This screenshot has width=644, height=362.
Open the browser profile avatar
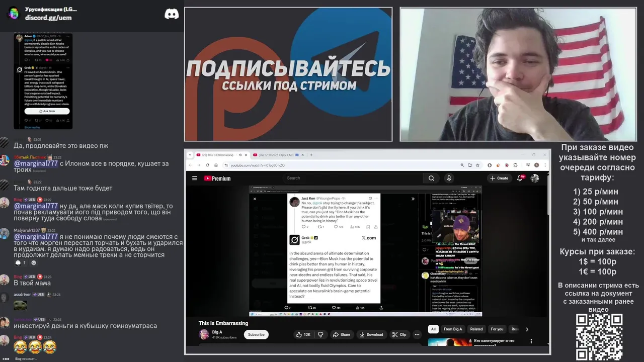pyautogui.click(x=537, y=165)
